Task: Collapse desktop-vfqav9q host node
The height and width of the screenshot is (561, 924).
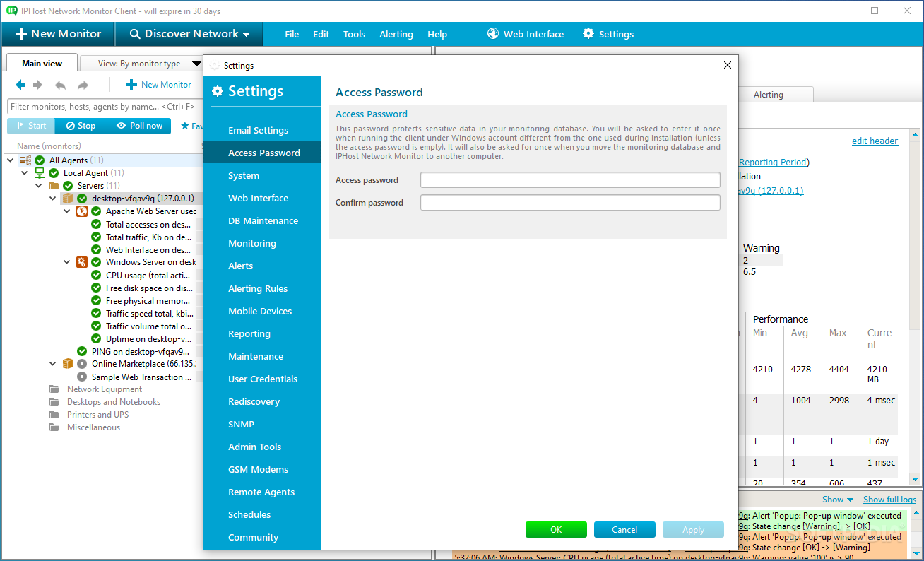Action: [x=53, y=199]
